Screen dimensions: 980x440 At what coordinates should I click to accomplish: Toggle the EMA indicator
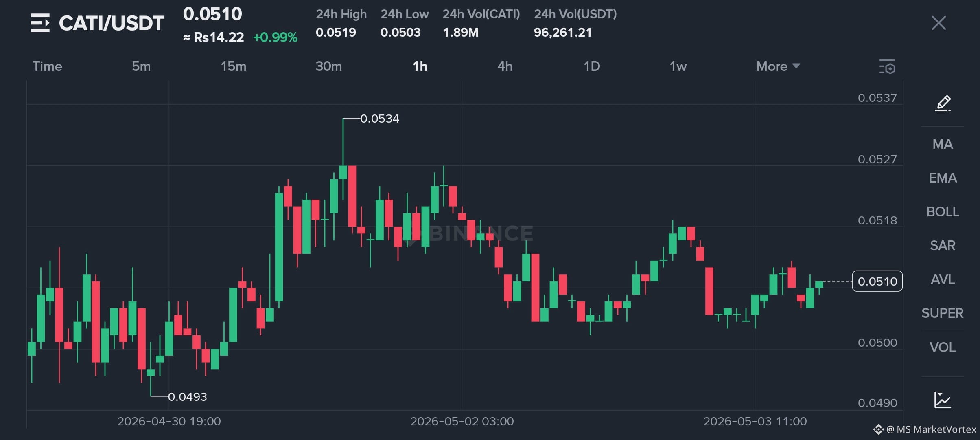point(943,178)
